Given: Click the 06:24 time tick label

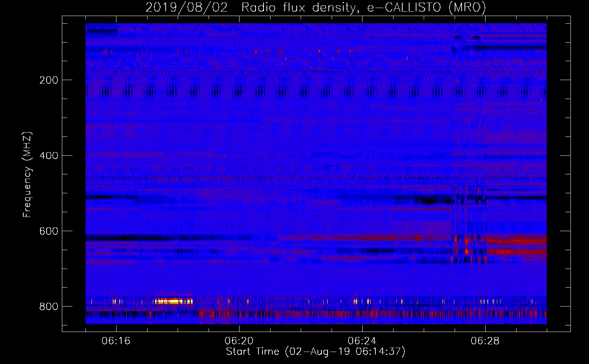Looking at the screenshot, I should (362, 341).
